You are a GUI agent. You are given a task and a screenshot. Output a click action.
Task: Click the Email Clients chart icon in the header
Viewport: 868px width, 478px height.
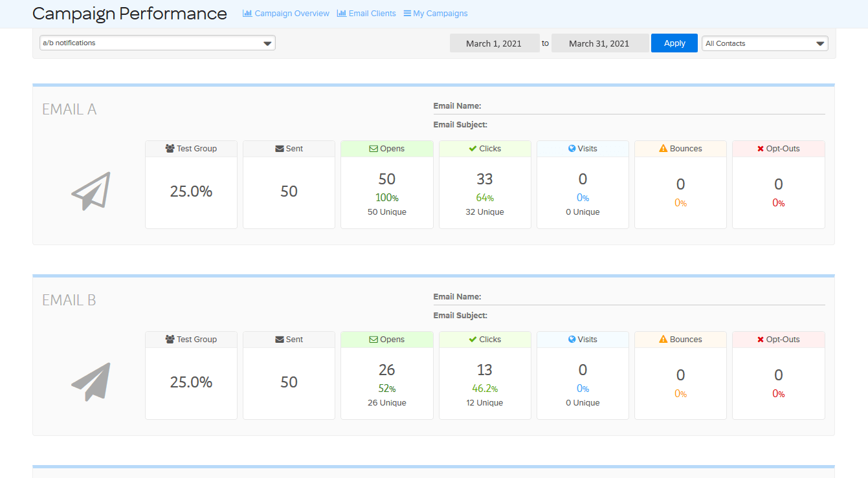pyautogui.click(x=341, y=13)
